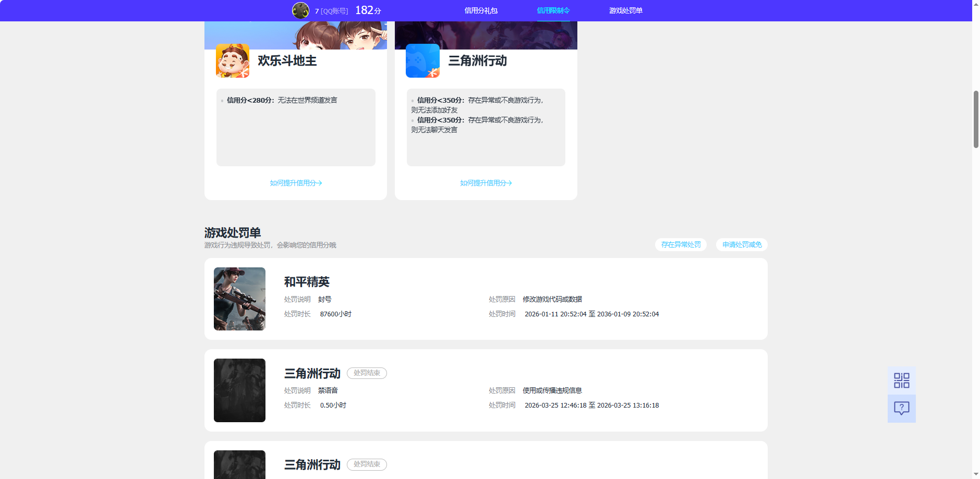Open the help feedback question icon
Image resolution: width=980 pixels, height=479 pixels.
point(902,408)
